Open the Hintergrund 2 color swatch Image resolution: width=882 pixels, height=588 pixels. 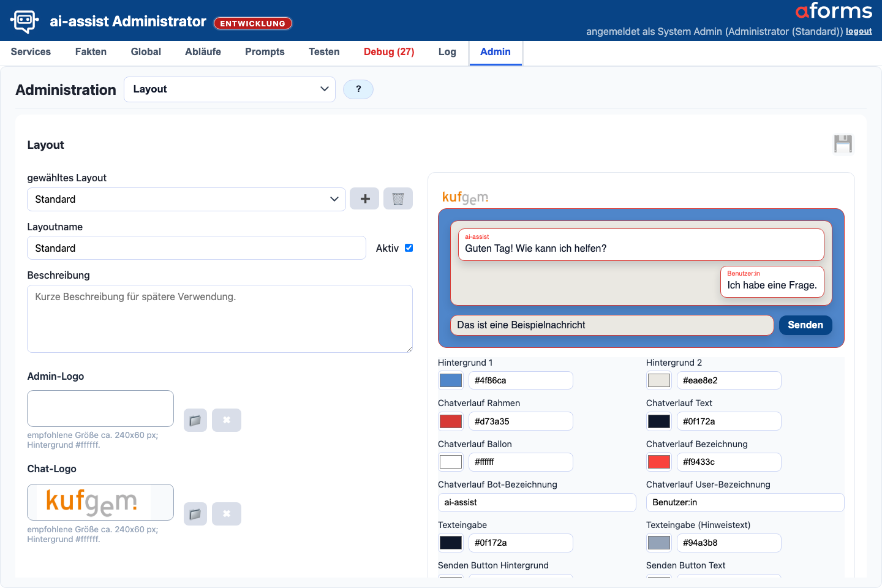click(x=659, y=380)
